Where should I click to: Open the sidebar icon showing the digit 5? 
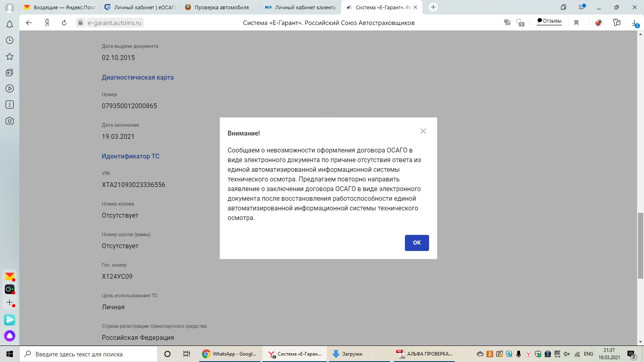click(x=10, y=105)
